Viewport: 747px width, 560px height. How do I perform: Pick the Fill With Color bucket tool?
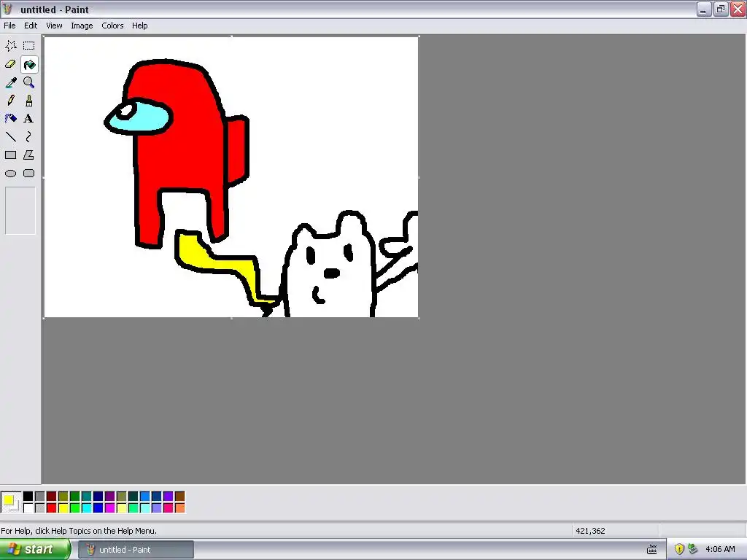click(x=29, y=64)
